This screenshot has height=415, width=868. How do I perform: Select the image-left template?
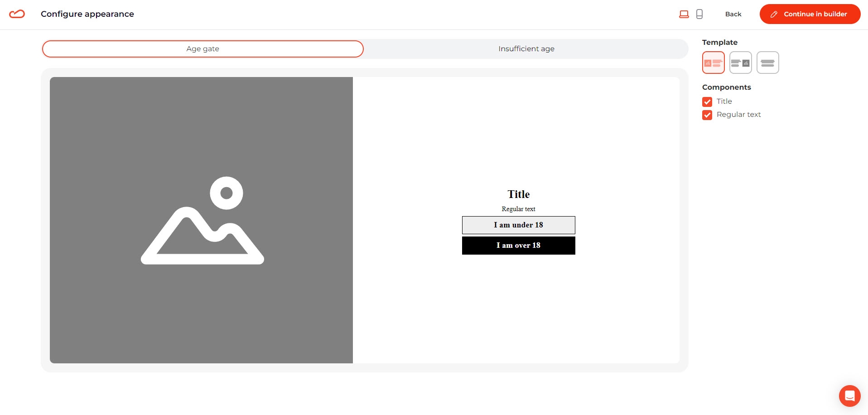714,63
